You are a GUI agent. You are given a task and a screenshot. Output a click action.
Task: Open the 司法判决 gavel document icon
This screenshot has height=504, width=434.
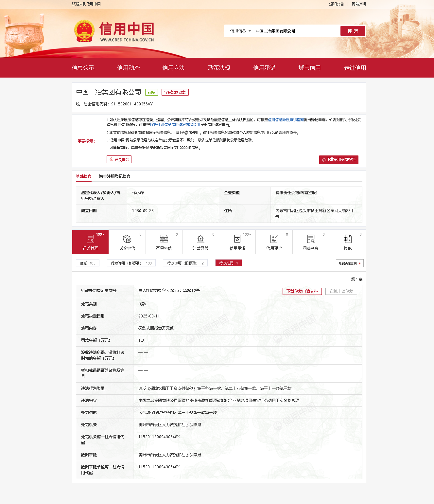(x=311, y=239)
